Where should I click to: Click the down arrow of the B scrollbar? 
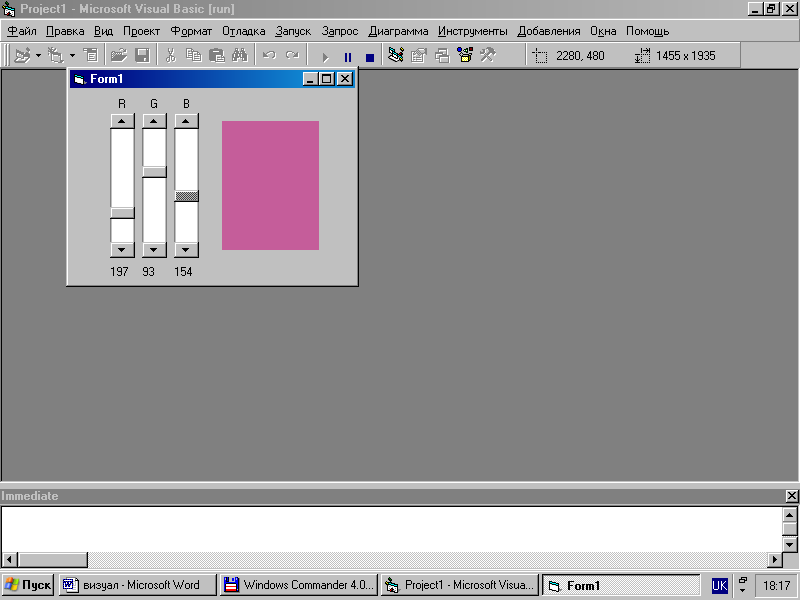tap(186, 249)
